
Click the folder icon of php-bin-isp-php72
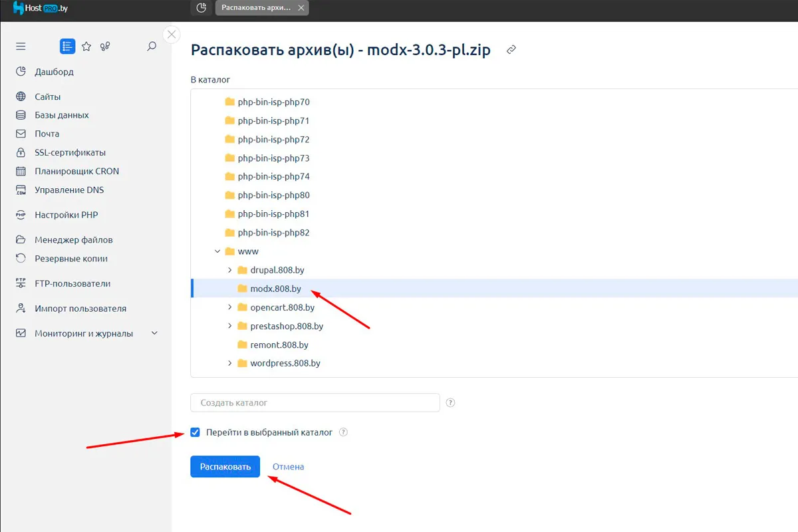click(230, 139)
